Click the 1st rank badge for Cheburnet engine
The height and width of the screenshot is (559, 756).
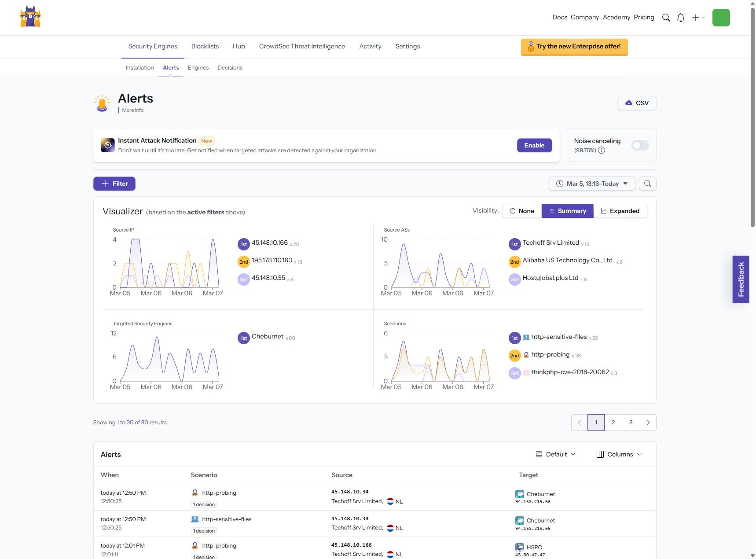tap(244, 338)
